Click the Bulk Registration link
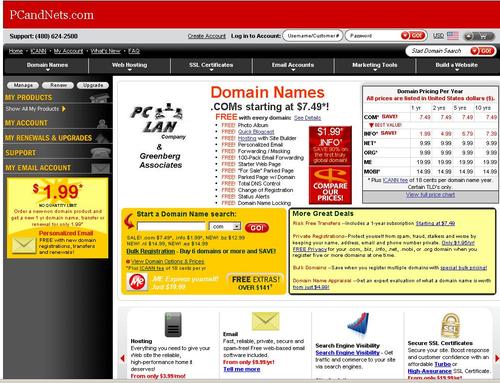 coord(151,251)
